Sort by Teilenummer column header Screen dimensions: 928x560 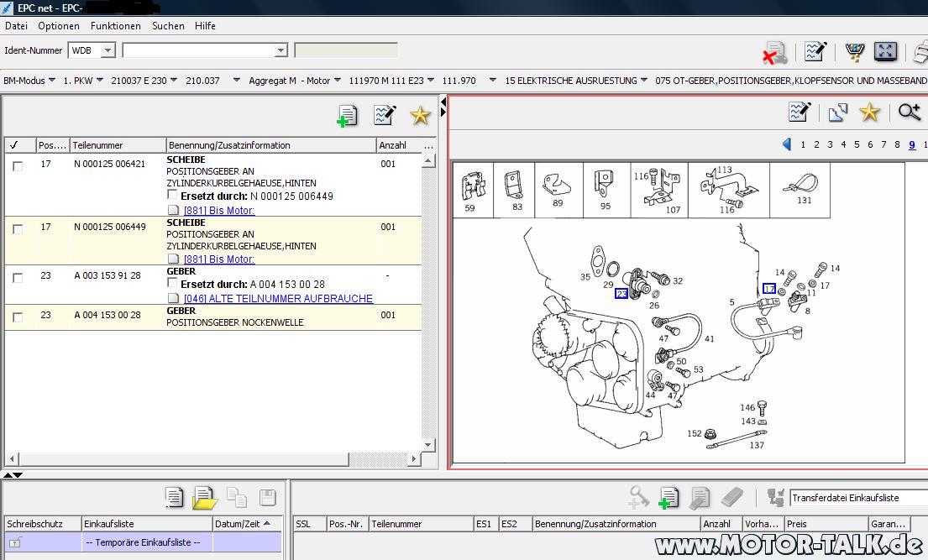[118, 145]
